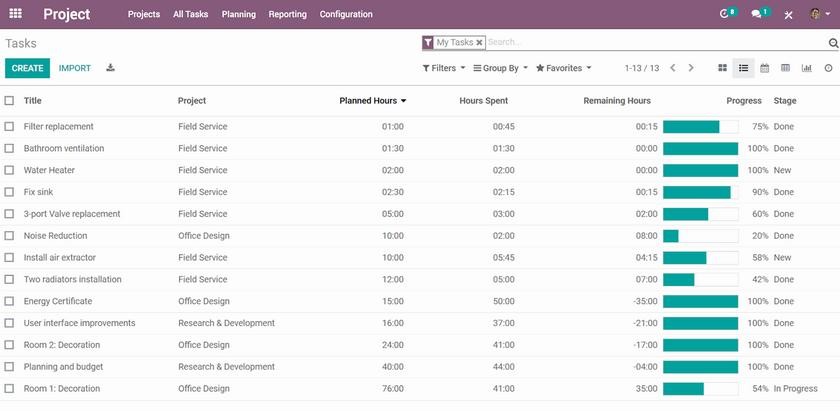Image resolution: width=840 pixels, height=411 pixels.
Task: Click the Project app title
Action: pyautogui.click(x=67, y=14)
